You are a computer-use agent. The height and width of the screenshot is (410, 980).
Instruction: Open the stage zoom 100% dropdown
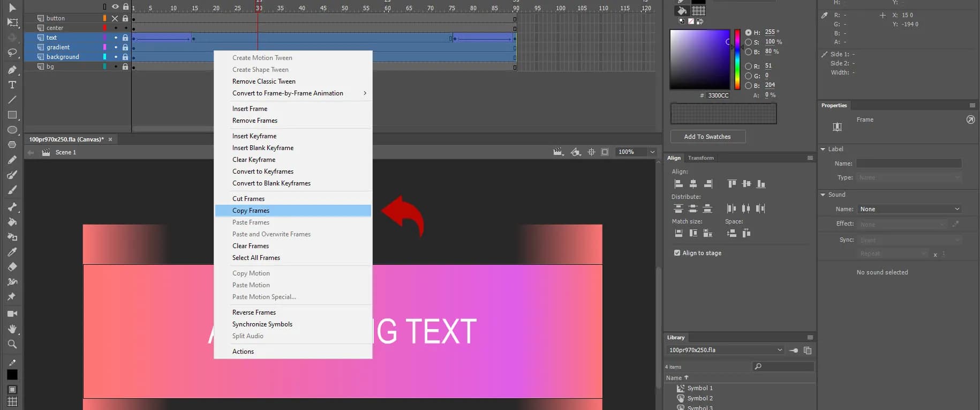[652, 152]
